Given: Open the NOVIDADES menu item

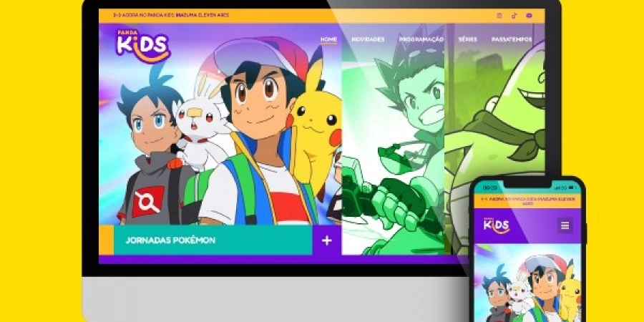Looking at the screenshot, I should 368,39.
